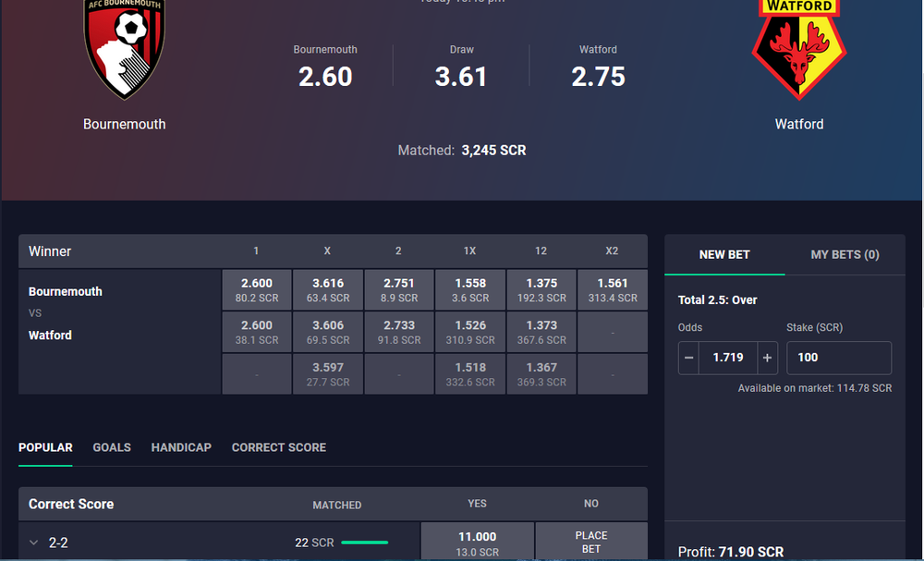
Task: Select draw odds 3.616 with 63.4 SCR
Action: (x=328, y=290)
